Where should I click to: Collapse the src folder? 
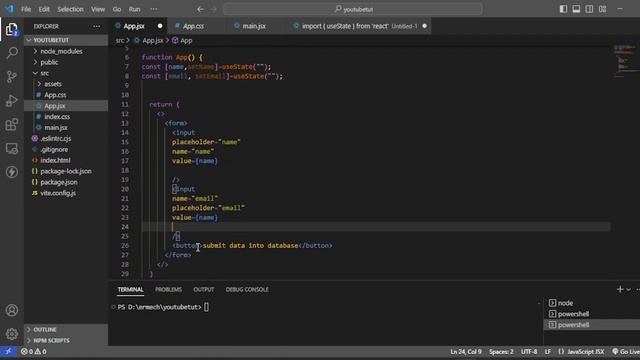click(66, 73)
